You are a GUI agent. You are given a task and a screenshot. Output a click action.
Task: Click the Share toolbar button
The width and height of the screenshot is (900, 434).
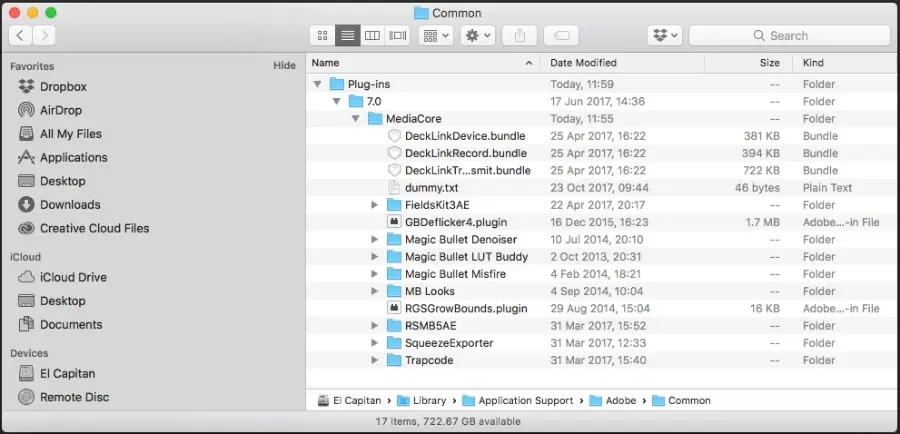[x=519, y=36]
